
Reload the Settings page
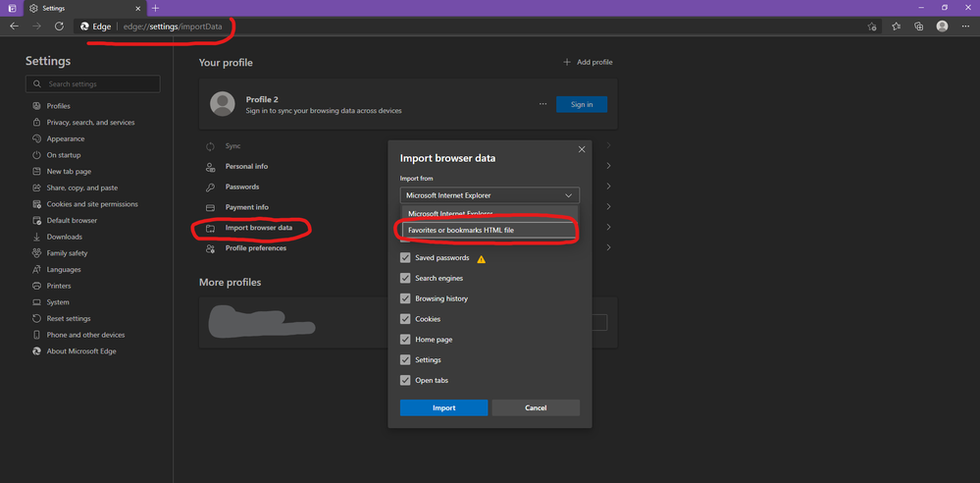59,27
